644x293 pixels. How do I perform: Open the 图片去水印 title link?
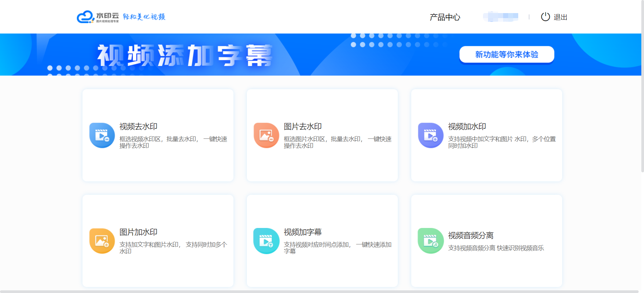pyautogui.click(x=303, y=126)
